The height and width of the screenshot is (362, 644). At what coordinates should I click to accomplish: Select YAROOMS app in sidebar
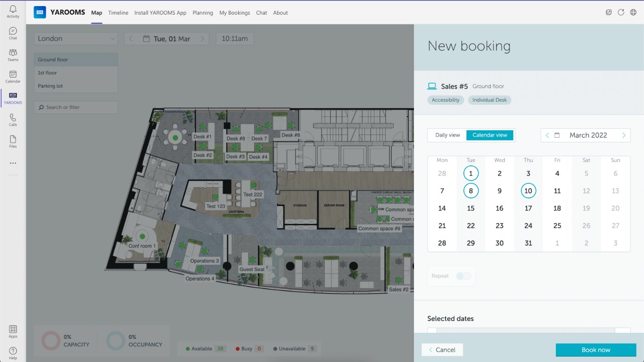click(x=13, y=98)
